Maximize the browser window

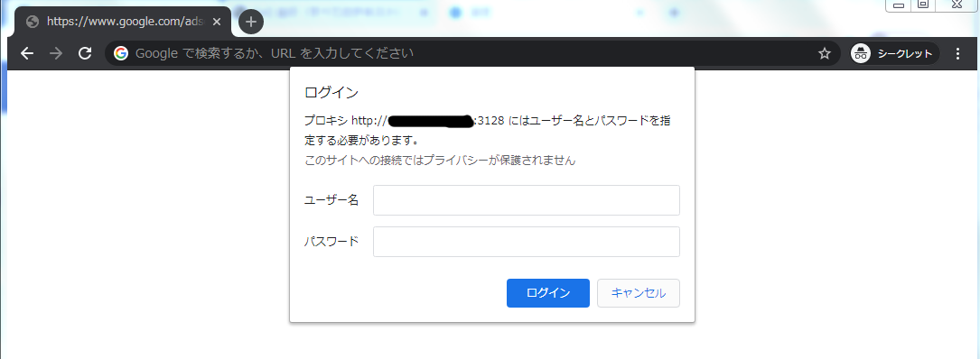point(922,5)
